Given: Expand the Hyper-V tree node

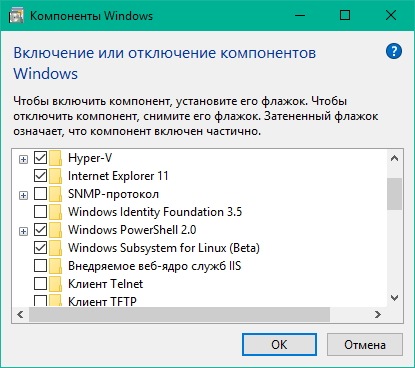Looking at the screenshot, I should (x=23, y=160).
